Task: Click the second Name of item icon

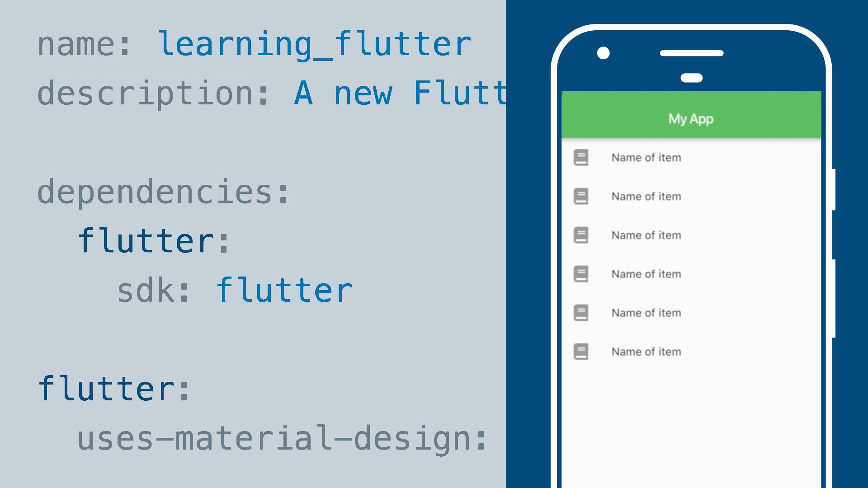Action: click(581, 196)
